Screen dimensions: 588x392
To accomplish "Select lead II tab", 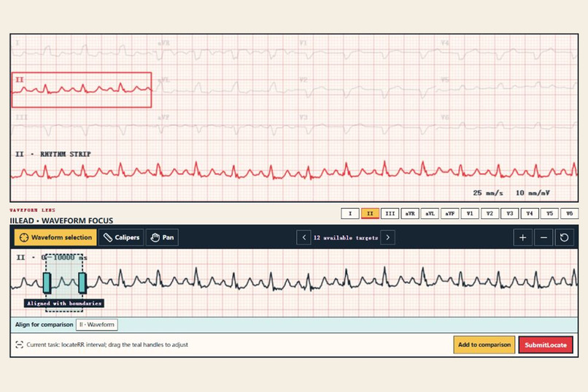I will pyautogui.click(x=370, y=213).
